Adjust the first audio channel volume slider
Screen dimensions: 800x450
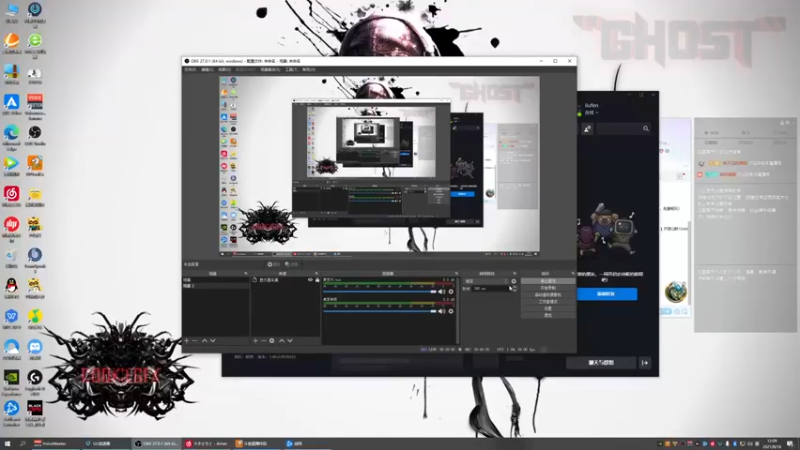[x=380, y=291]
